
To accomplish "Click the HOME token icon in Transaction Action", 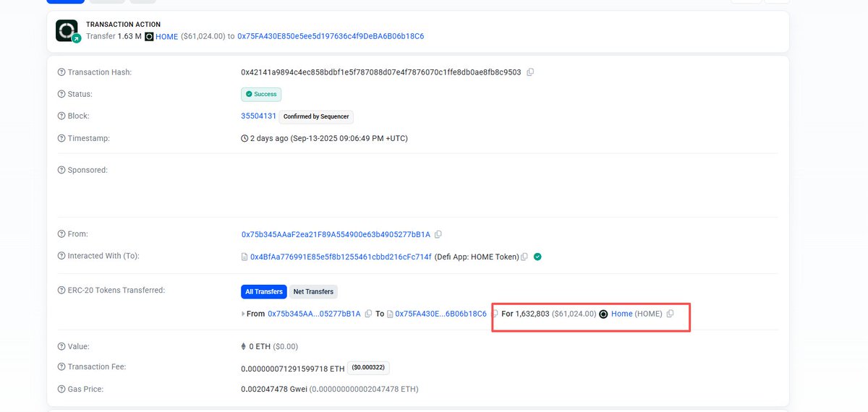I will click(x=149, y=36).
